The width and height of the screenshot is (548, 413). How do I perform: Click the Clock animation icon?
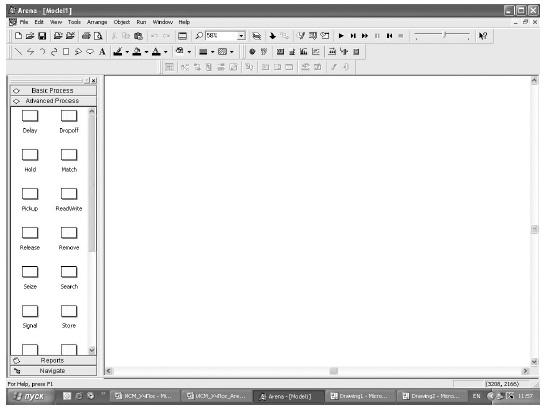tap(252, 52)
